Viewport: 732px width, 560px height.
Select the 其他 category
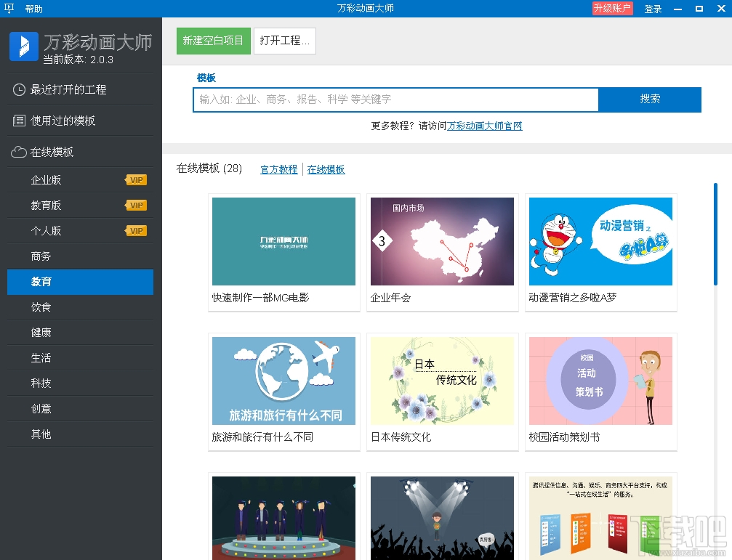[x=80, y=434]
